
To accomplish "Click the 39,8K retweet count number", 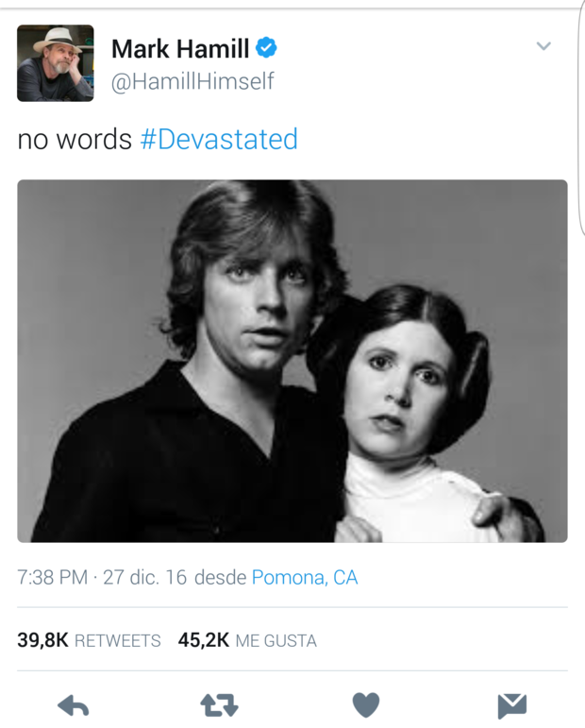I will 42,639.
